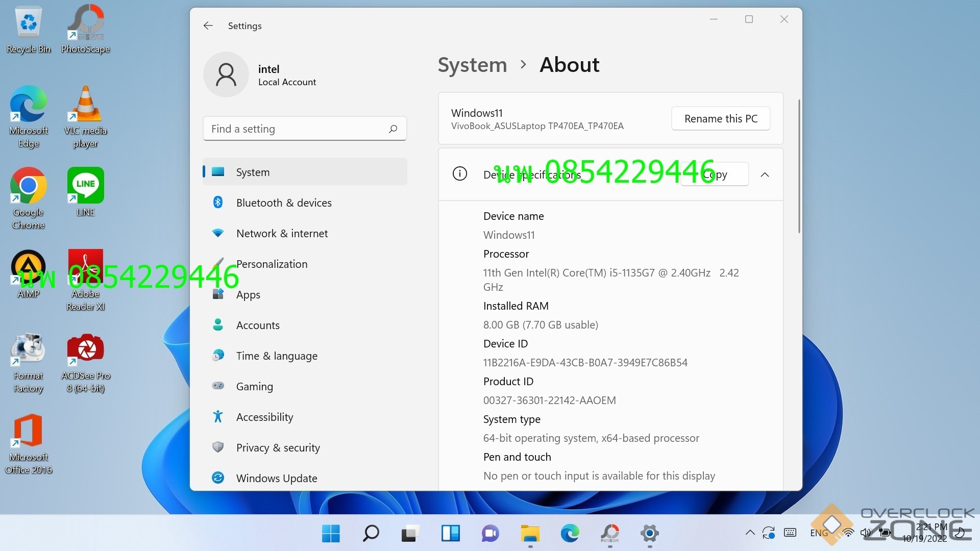
Task: Open File Explorer from the taskbar
Action: (x=530, y=534)
